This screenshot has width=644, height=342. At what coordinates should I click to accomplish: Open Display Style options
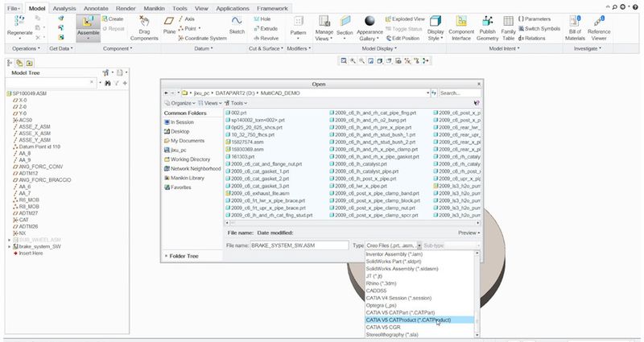pyautogui.click(x=436, y=28)
